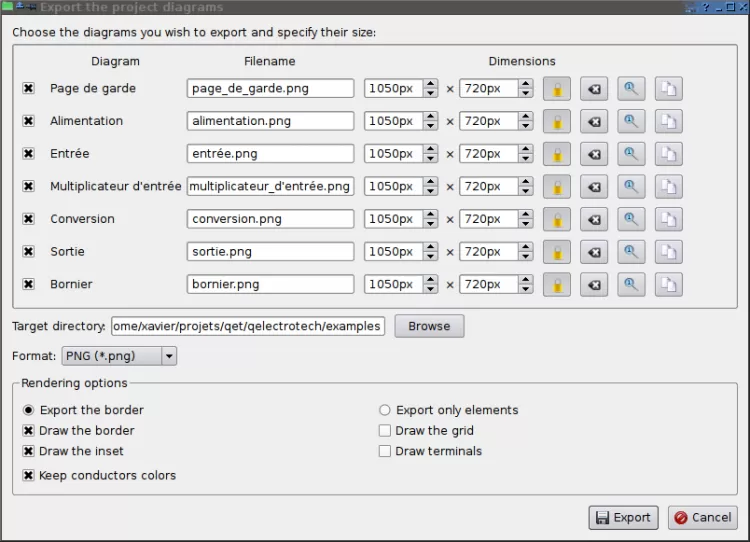Toggle aspect ratio lock for Page de garde
The width and height of the screenshot is (750, 542).
point(556,89)
